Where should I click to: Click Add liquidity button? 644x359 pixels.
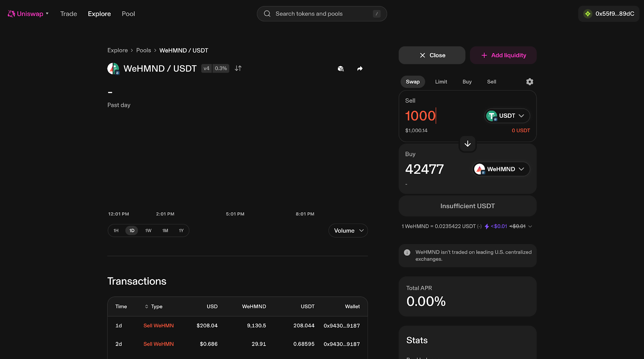[x=503, y=55]
